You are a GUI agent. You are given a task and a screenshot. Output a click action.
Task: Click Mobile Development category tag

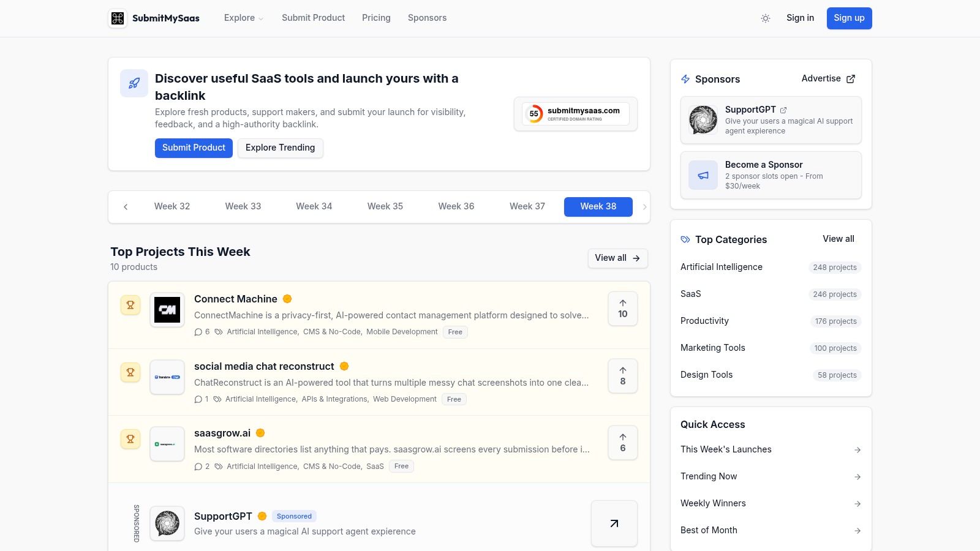click(x=402, y=332)
